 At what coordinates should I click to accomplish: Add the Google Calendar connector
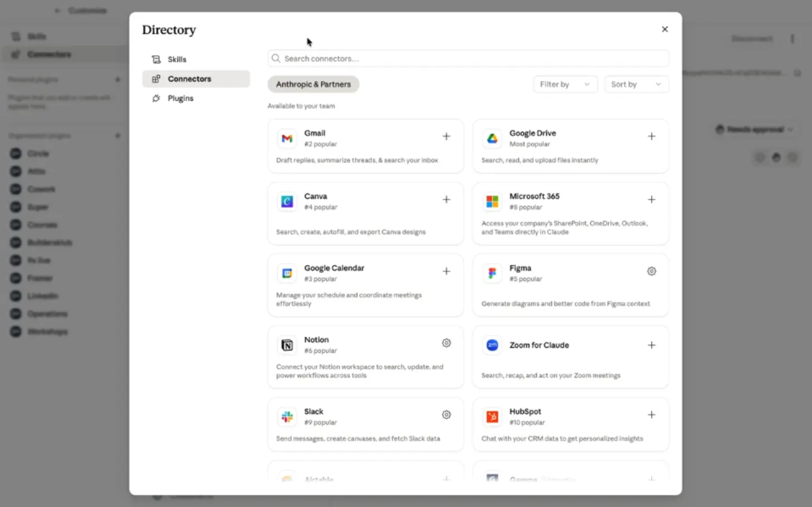pyautogui.click(x=446, y=271)
